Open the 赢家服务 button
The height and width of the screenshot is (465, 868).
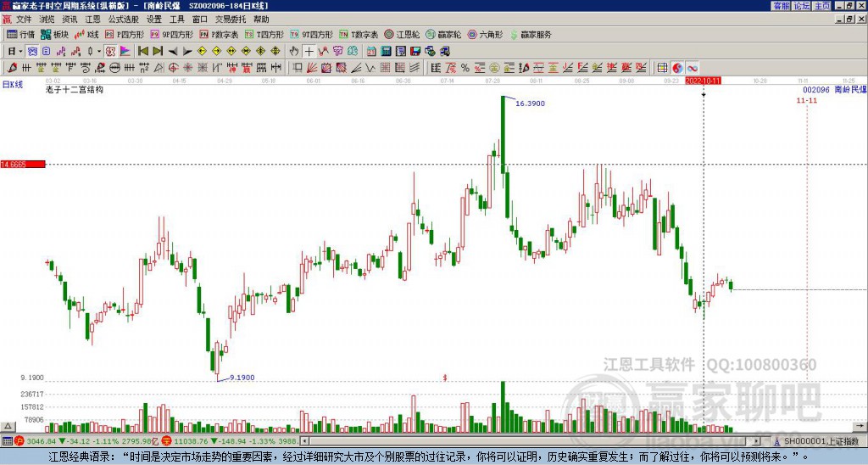[x=531, y=34]
